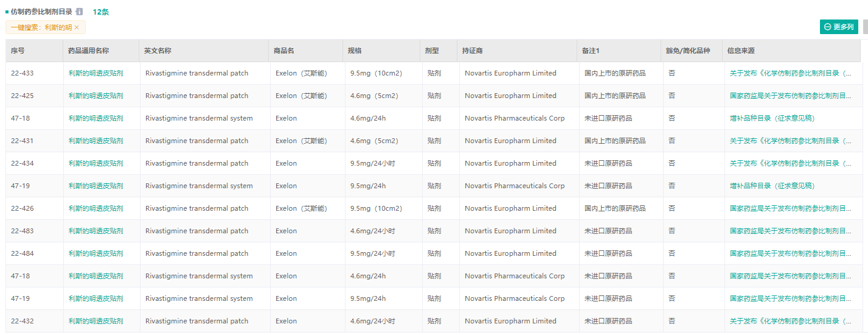Click the 规格 column header
Screen dimensions: 868x335
354,51
